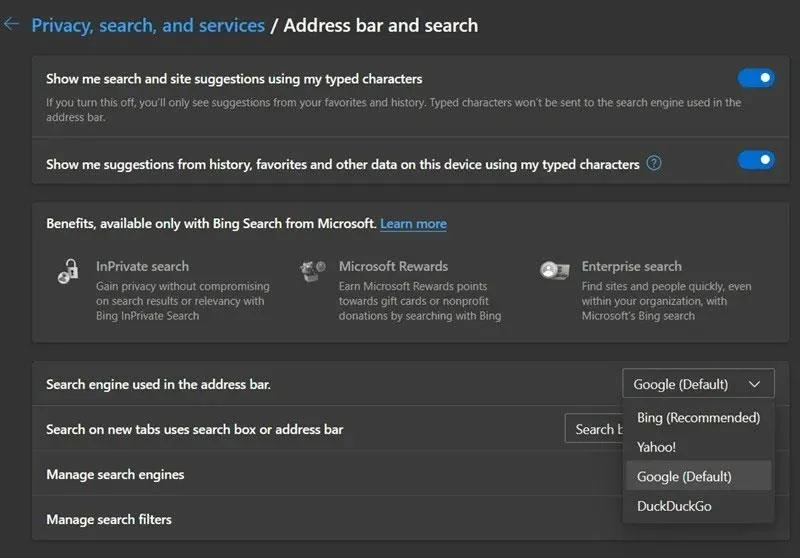
Task: Click the InPrivate search lock icon
Action: [x=68, y=271]
